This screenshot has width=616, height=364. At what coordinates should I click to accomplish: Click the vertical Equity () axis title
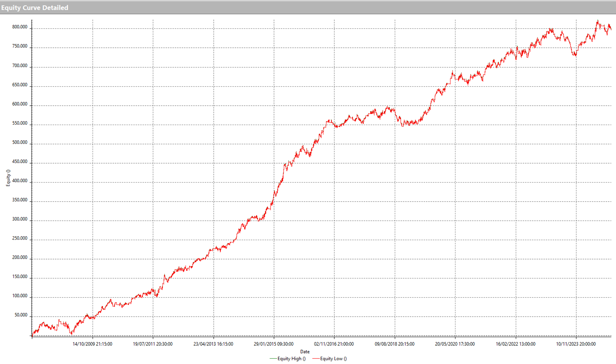(x=8, y=178)
